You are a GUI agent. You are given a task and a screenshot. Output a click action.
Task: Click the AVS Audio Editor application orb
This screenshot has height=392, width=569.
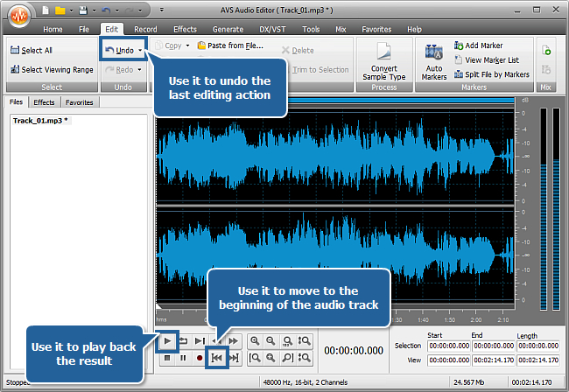(19, 16)
